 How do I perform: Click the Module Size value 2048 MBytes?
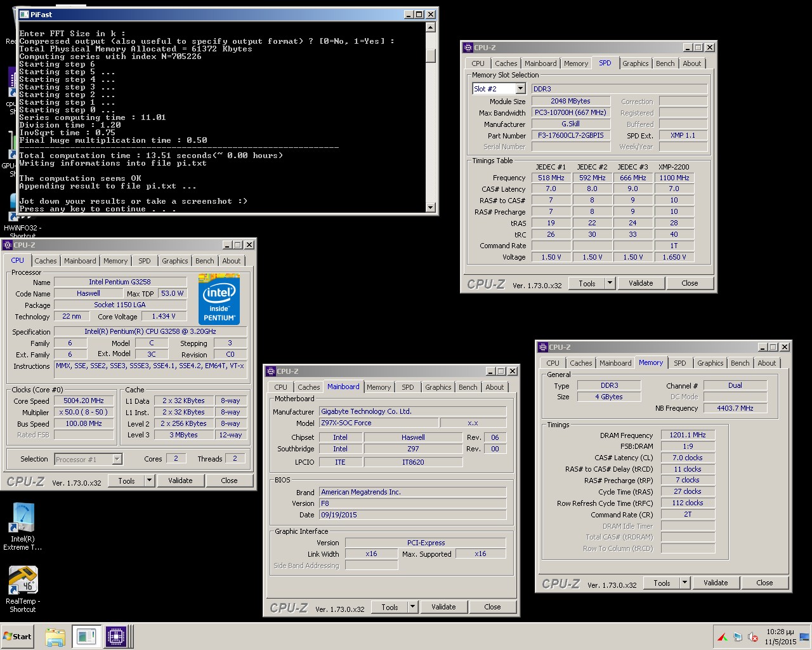(571, 101)
